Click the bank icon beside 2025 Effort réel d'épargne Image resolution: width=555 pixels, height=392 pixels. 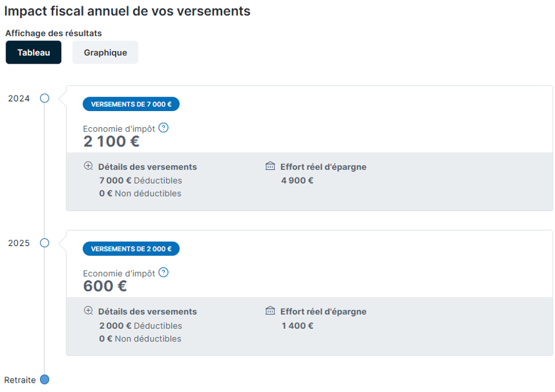pyautogui.click(x=270, y=310)
